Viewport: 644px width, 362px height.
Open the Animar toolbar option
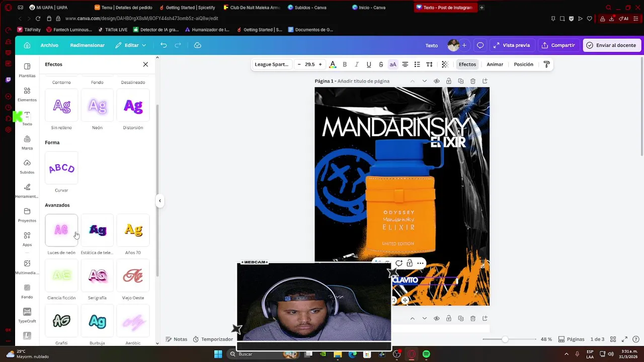pos(495,64)
